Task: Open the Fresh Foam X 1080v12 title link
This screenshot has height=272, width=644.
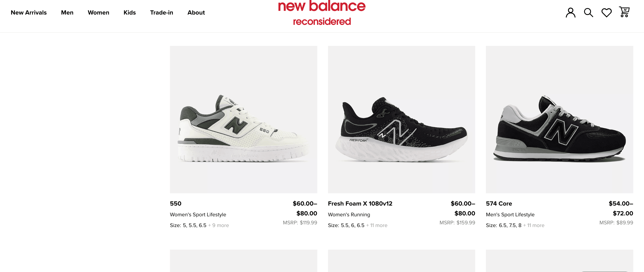Action: coord(360,204)
